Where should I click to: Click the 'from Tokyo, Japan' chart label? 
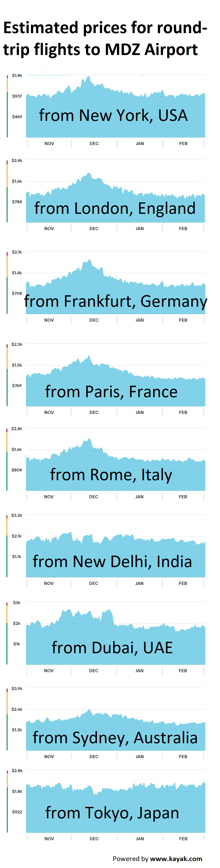click(x=112, y=813)
